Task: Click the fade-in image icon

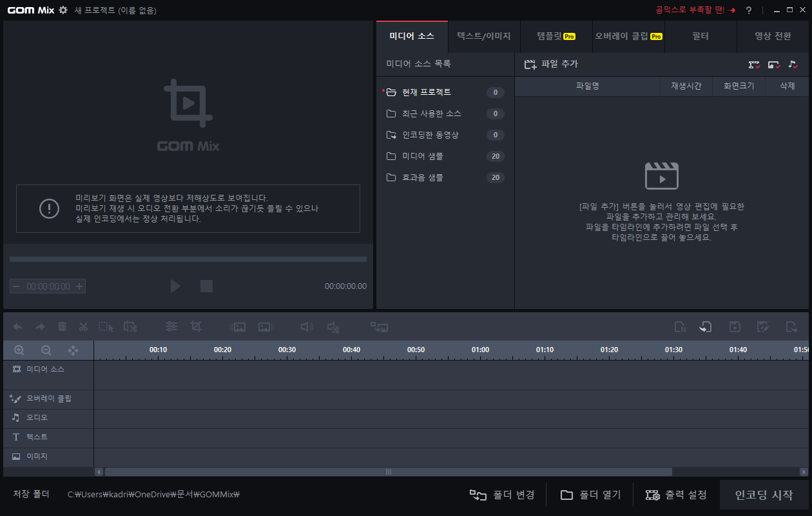Action: 237,327
